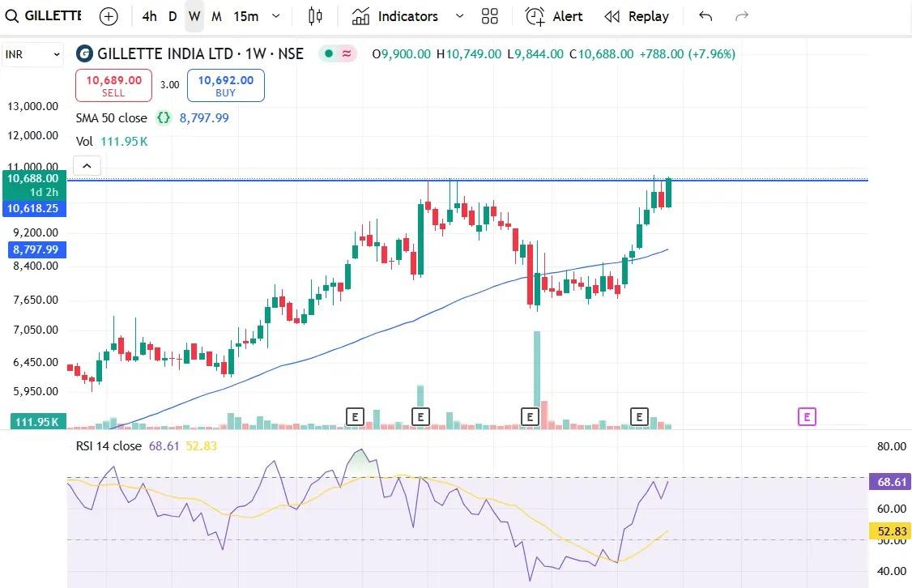912x588 pixels.
Task: Select the D daily timeframe
Action: tap(173, 16)
